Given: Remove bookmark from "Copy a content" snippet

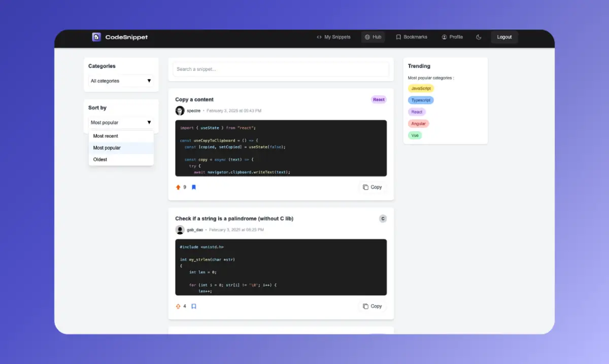Looking at the screenshot, I should pyautogui.click(x=193, y=187).
